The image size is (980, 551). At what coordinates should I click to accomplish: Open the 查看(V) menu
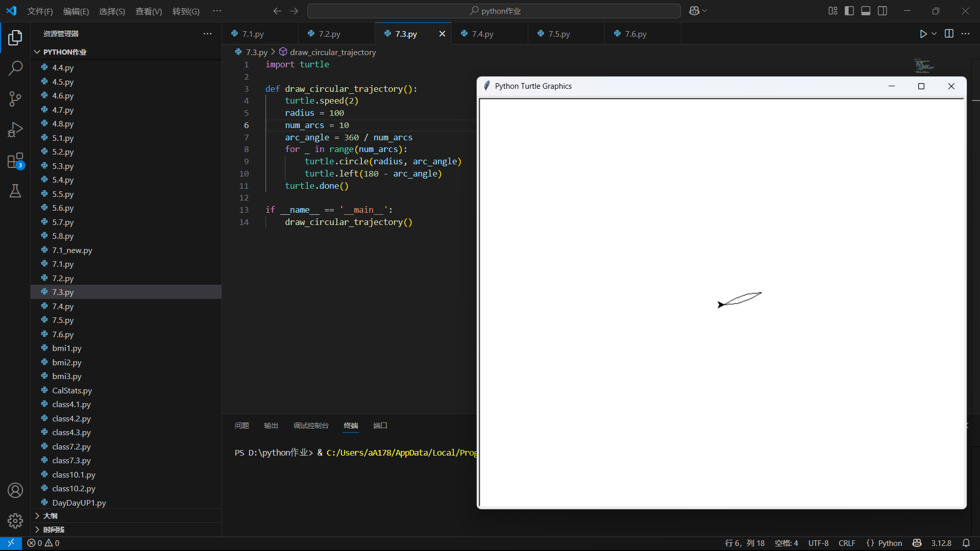[148, 11]
